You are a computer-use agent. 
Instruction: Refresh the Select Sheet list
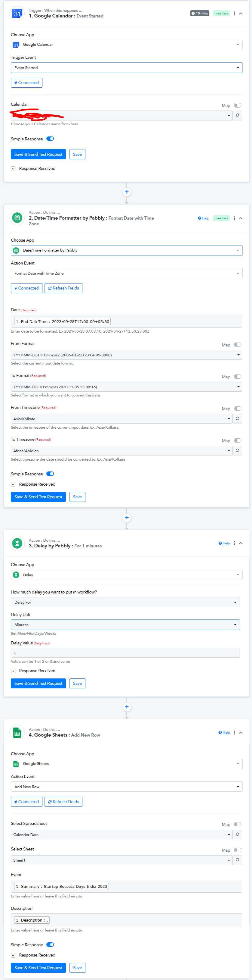(x=238, y=860)
